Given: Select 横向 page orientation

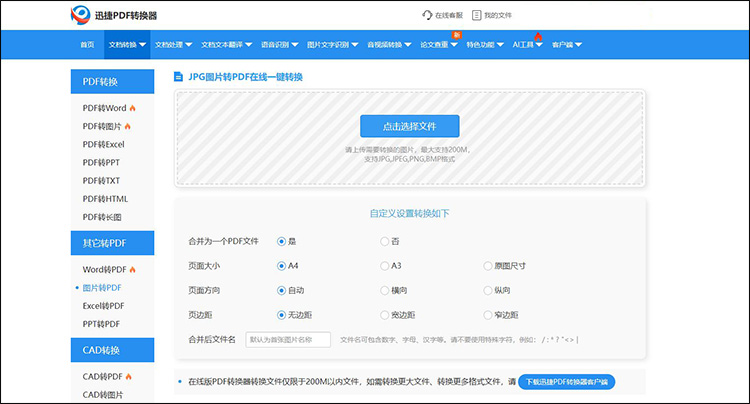Looking at the screenshot, I should click(x=385, y=290).
